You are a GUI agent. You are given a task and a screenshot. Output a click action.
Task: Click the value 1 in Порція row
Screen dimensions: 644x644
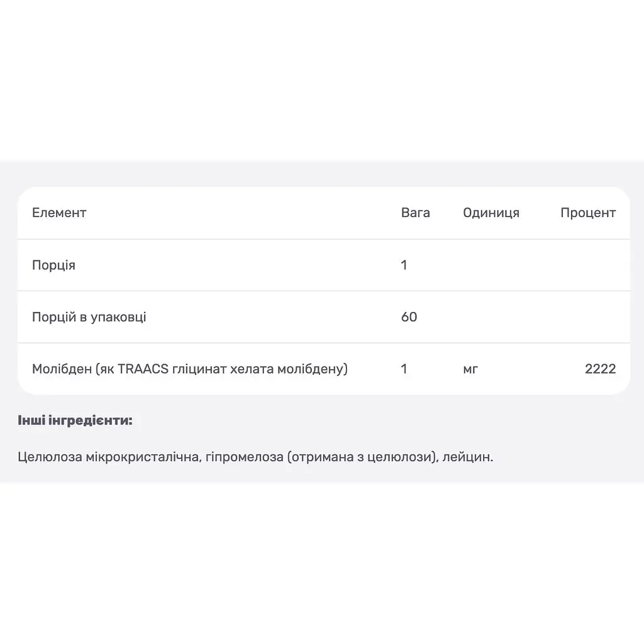point(404,265)
